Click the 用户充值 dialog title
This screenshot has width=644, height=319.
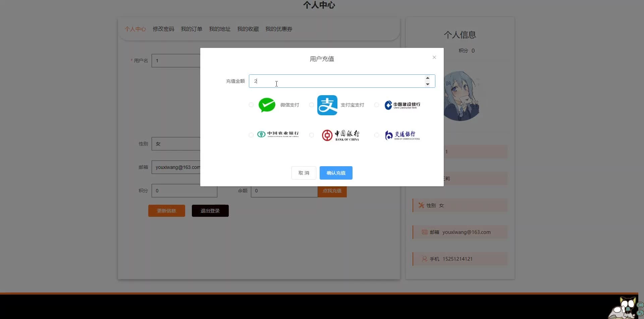click(x=322, y=59)
